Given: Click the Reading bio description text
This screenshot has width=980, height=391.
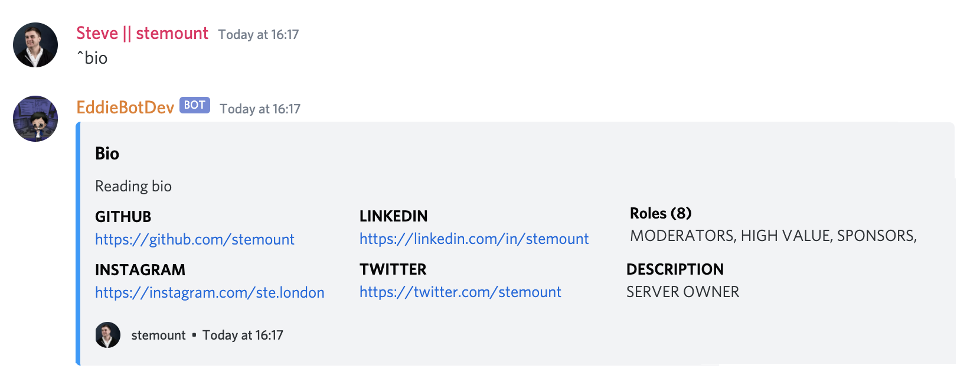Looking at the screenshot, I should pyautogui.click(x=133, y=186).
